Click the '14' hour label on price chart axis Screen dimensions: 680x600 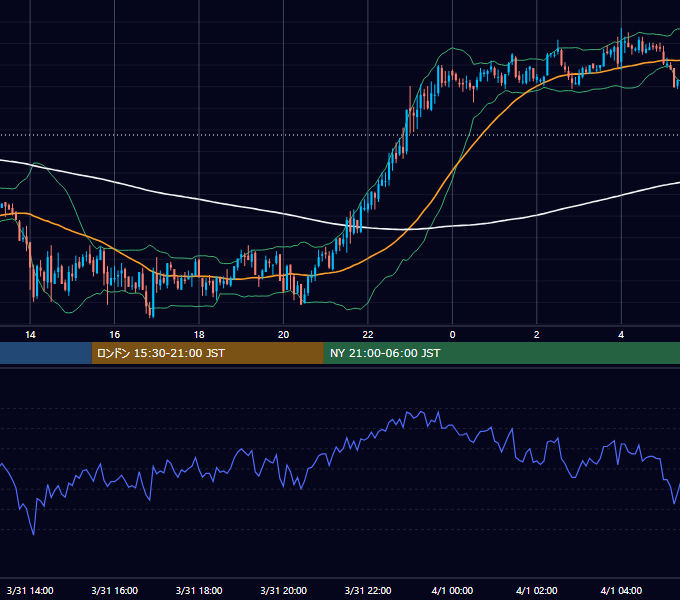[30, 335]
